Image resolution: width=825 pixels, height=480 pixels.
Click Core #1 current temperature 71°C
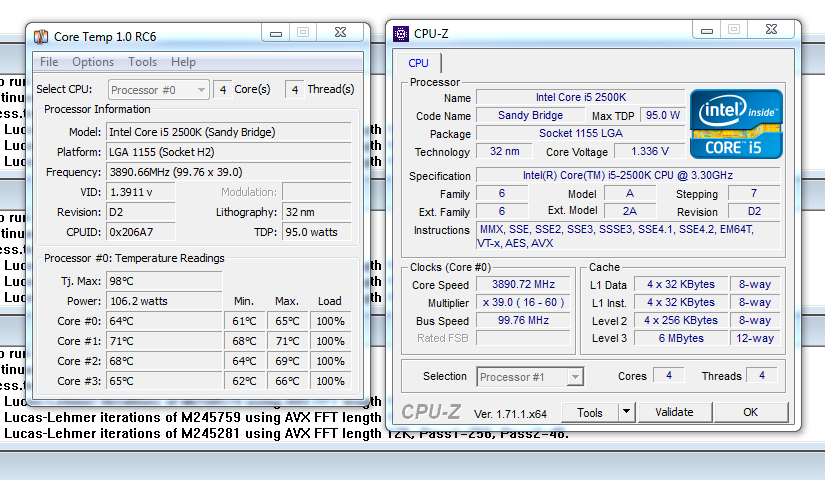[x=164, y=341]
